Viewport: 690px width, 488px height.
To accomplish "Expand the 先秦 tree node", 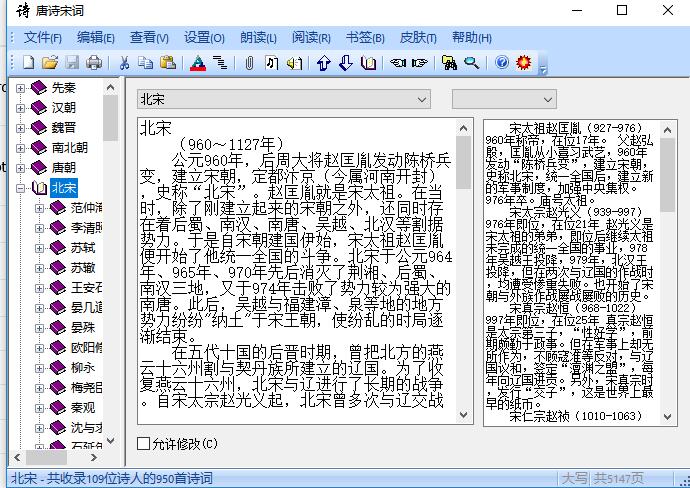I will tap(21, 88).
